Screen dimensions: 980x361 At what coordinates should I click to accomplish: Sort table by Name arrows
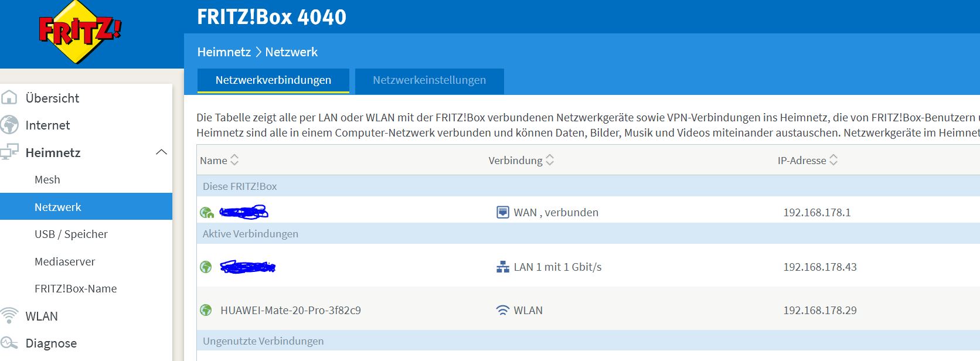[x=234, y=160]
